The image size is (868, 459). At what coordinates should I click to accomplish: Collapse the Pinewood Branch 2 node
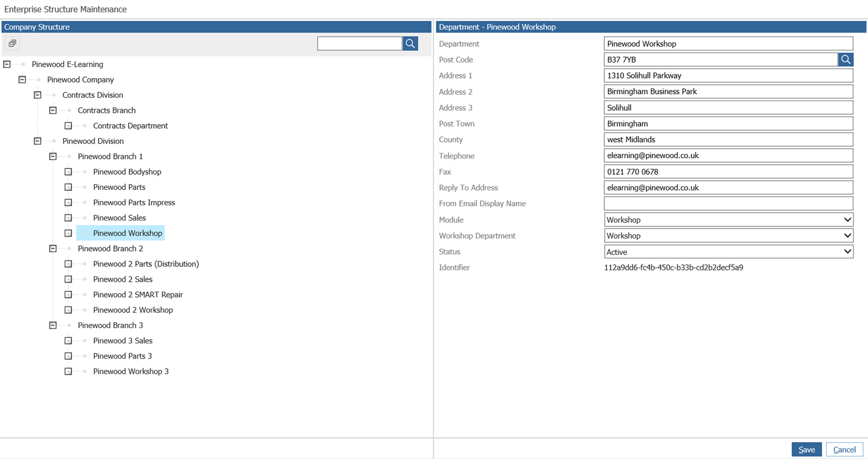53,248
